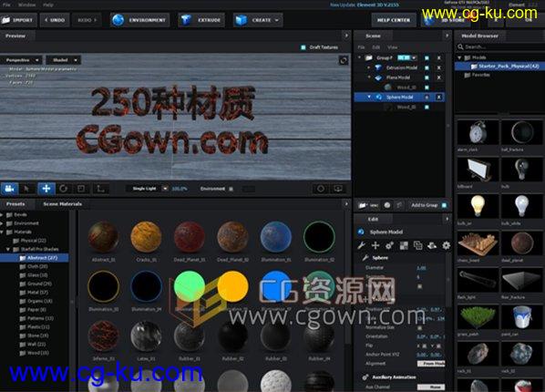Open the transform cross tab in Edit panel

point(375,245)
